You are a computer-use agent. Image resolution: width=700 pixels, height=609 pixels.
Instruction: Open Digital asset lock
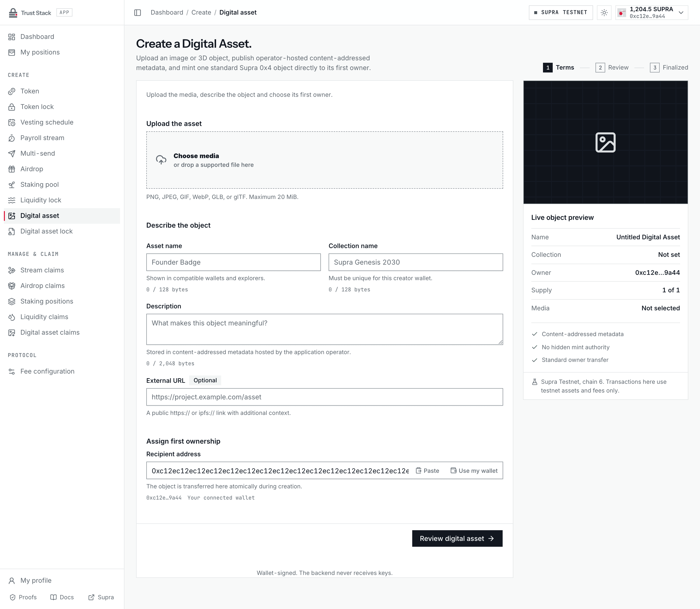[x=62, y=232]
